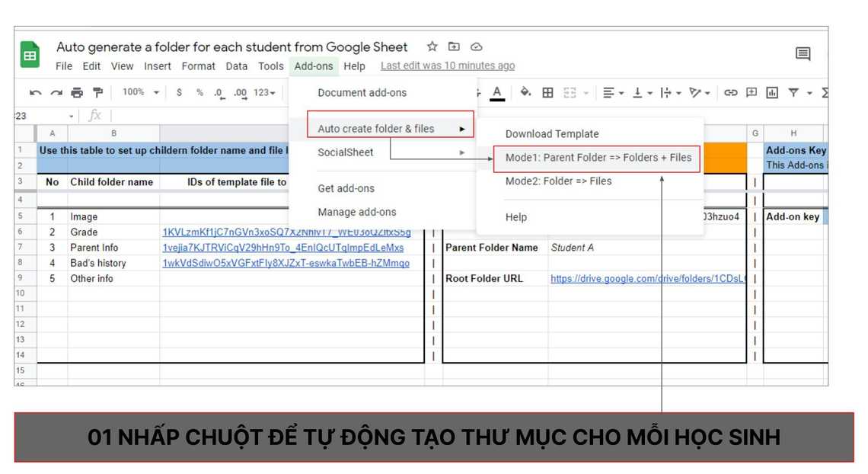Click the print icon

[x=77, y=93]
